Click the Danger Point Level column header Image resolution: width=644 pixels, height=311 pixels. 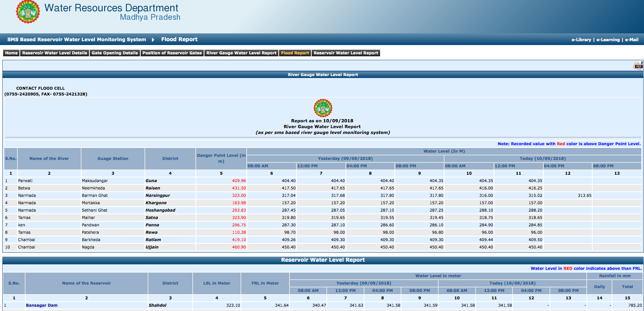coord(221,158)
